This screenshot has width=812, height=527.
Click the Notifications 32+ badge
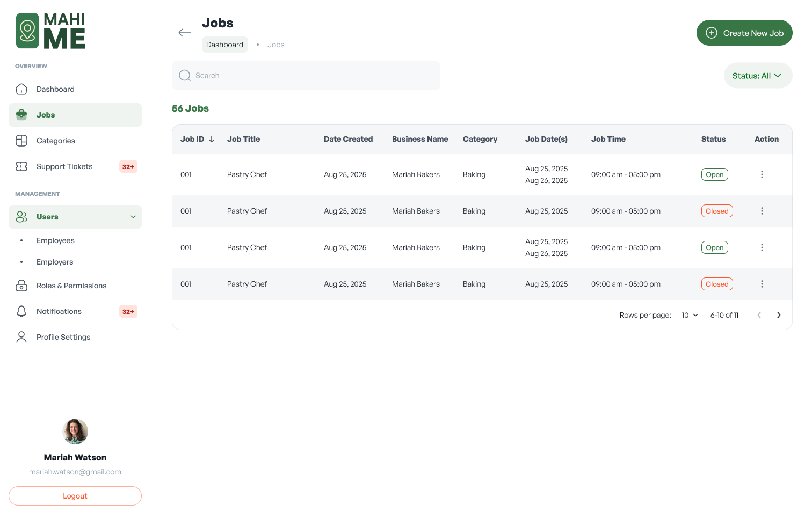128,311
